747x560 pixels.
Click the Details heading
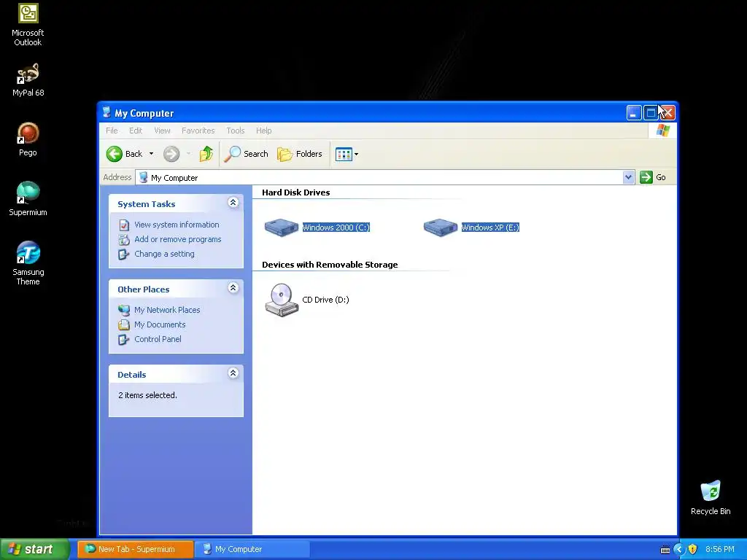[x=131, y=375]
